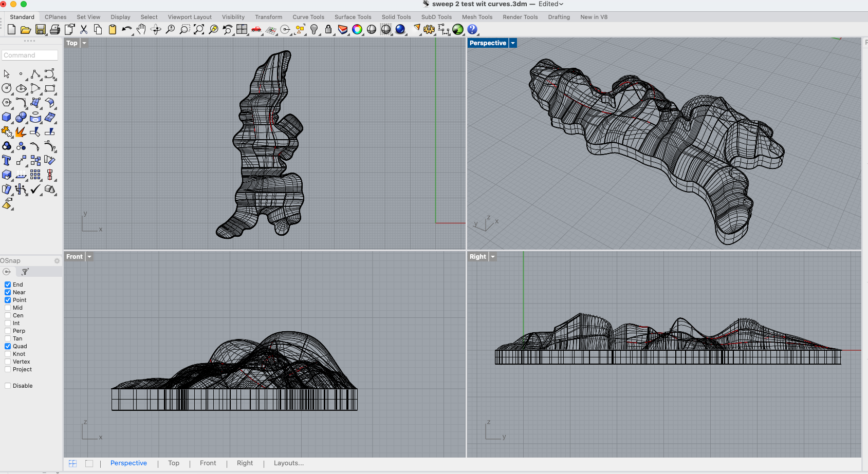The width and height of the screenshot is (868, 474).
Task: Click the bottom Perspective view tab
Action: 128,463
